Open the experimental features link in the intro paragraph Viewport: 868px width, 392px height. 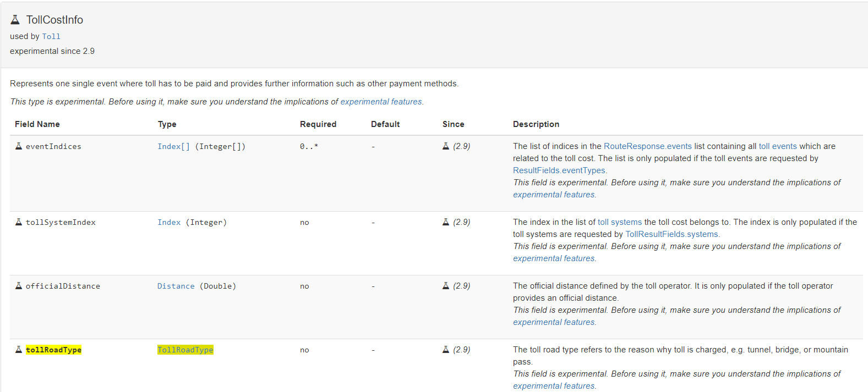[x=381, y=102]
